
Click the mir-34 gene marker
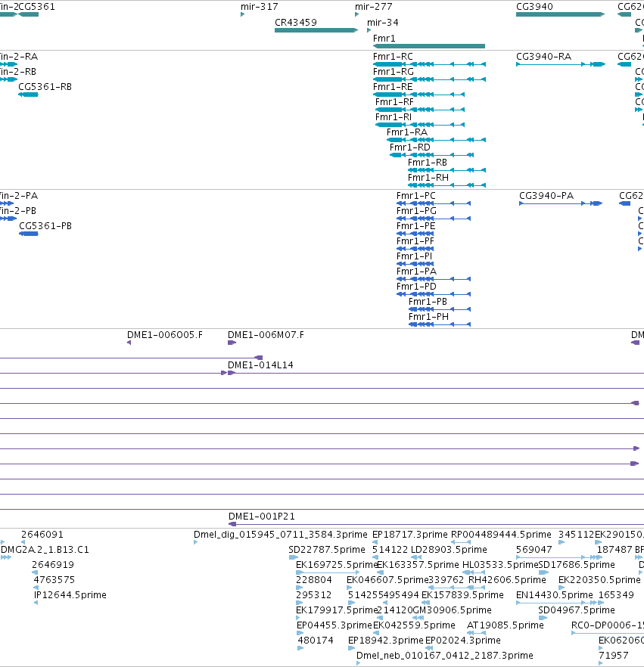click(x=369, y=30)
